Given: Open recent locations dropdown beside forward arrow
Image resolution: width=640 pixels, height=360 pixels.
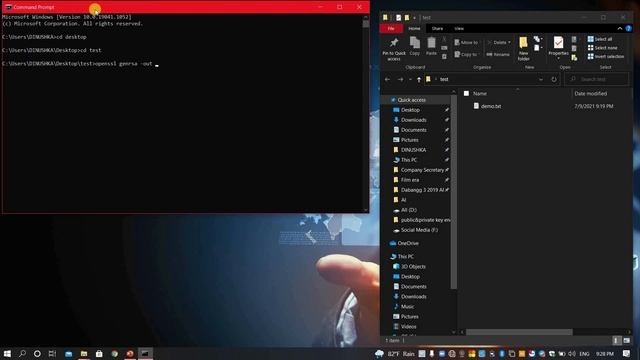Looking at the screenshot, I should click(x=410, y=80).
